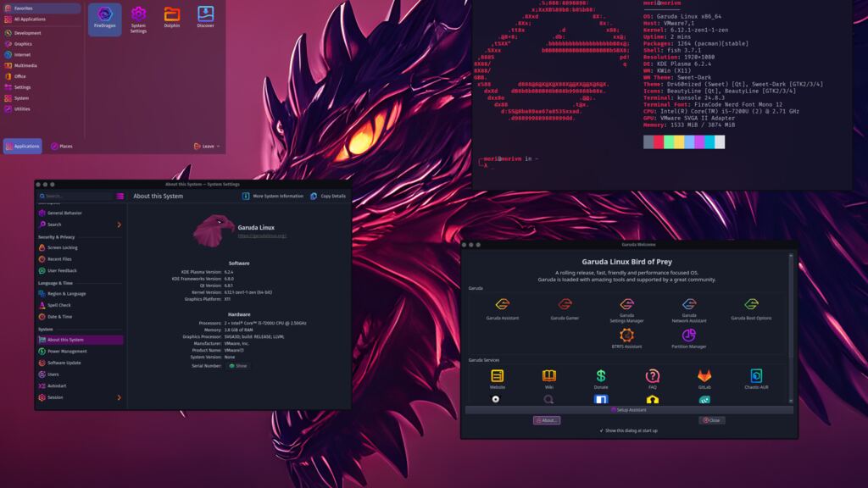Click the green color block in terminal palette

(669, 142)
